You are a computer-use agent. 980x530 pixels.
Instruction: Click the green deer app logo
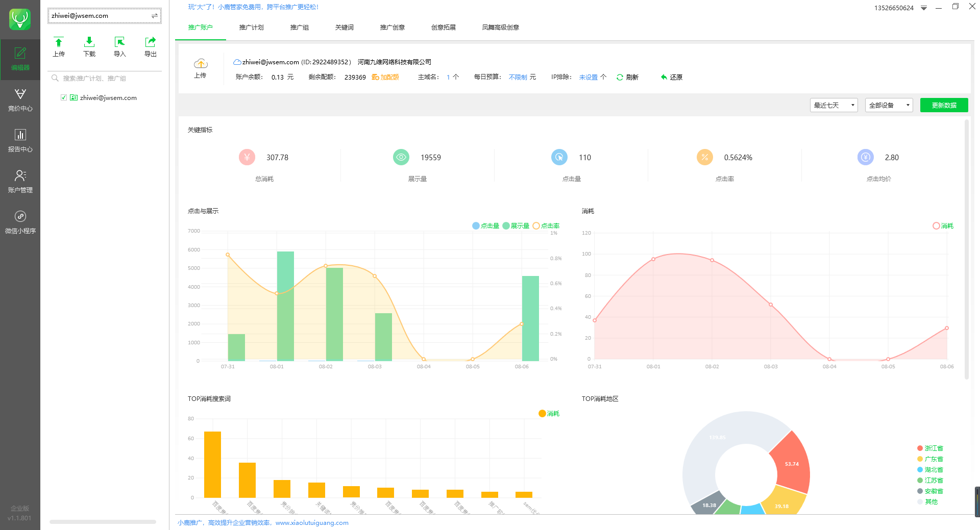[20, 19]
